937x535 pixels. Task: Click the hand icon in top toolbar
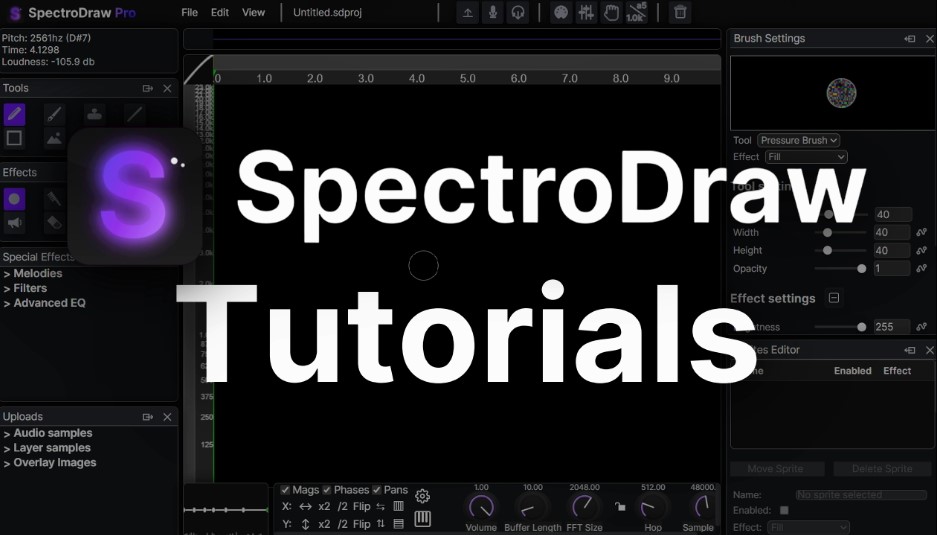point(611,13)
